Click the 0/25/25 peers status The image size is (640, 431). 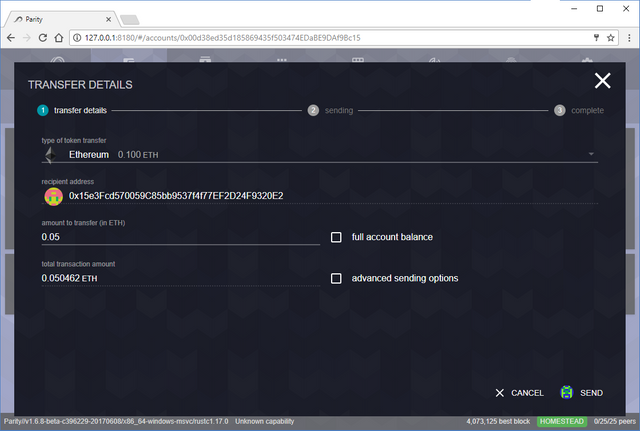615,421
